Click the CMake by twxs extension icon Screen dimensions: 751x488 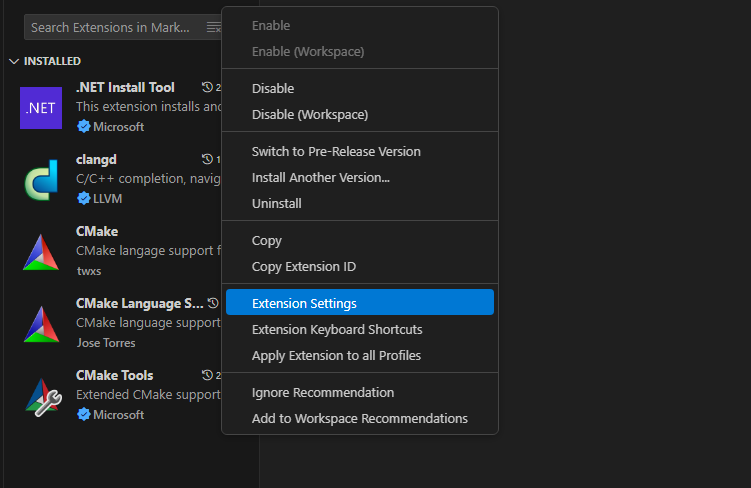41,252
